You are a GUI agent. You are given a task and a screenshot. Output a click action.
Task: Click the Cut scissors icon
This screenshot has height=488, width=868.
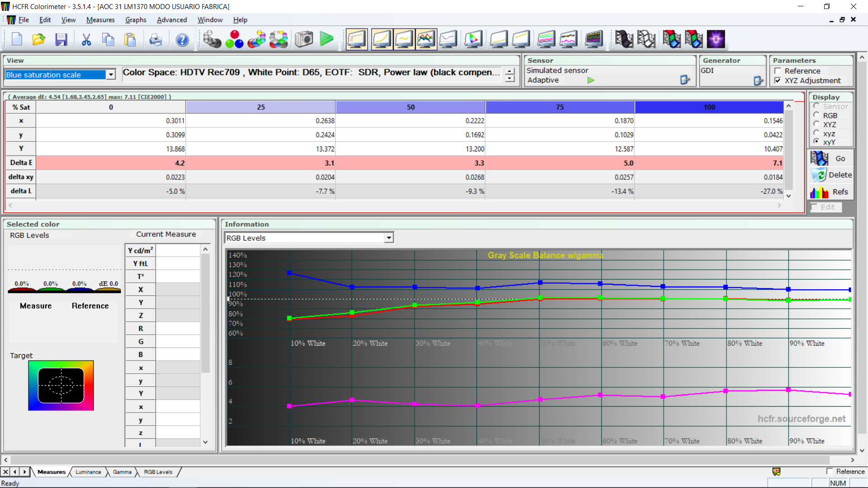click(86, 40)
